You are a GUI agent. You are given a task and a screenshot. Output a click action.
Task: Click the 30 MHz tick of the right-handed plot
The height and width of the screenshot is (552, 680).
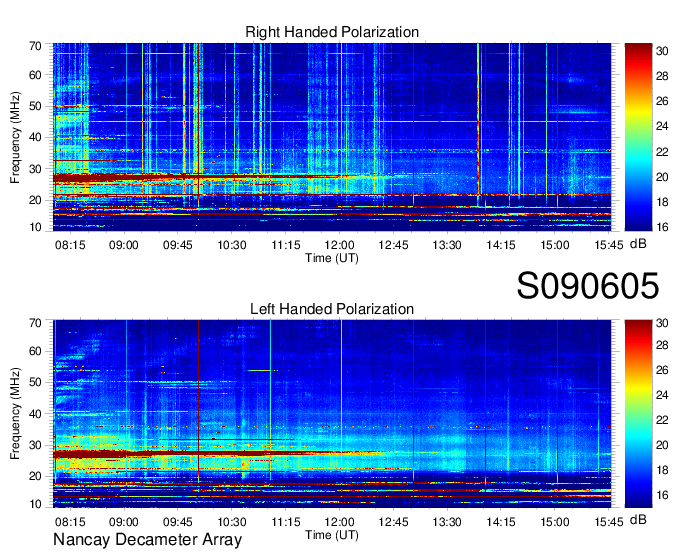click(35, 169)
